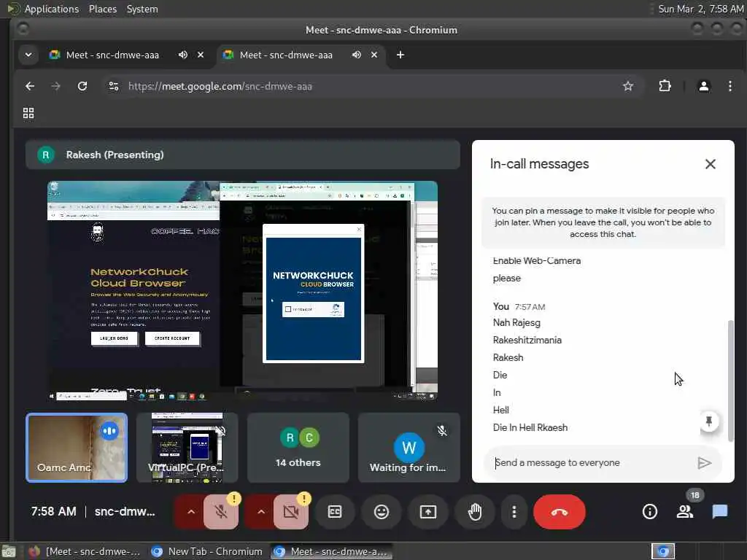
Task: Click the Rakeshitzimania message
Action: (x=527, y=340)
